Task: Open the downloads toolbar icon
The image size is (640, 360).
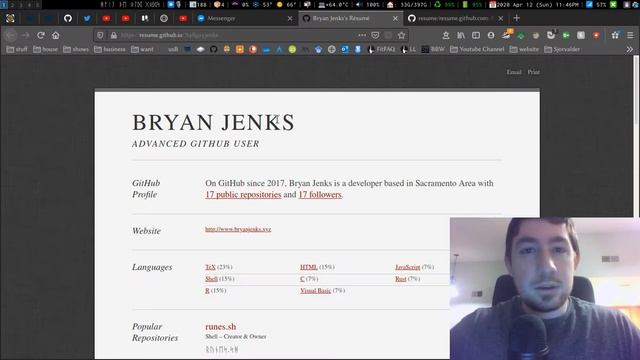Action: [x=446, y=36]
